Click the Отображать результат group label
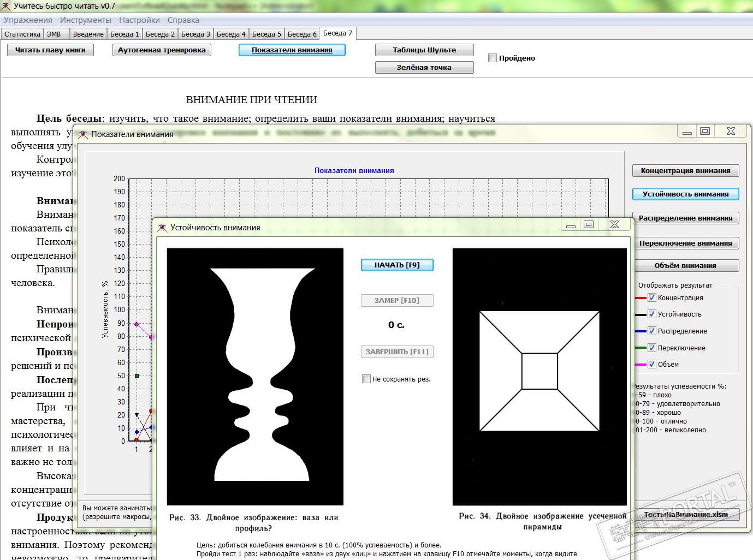The image size is (753, 560). click(x=675, y=285)
